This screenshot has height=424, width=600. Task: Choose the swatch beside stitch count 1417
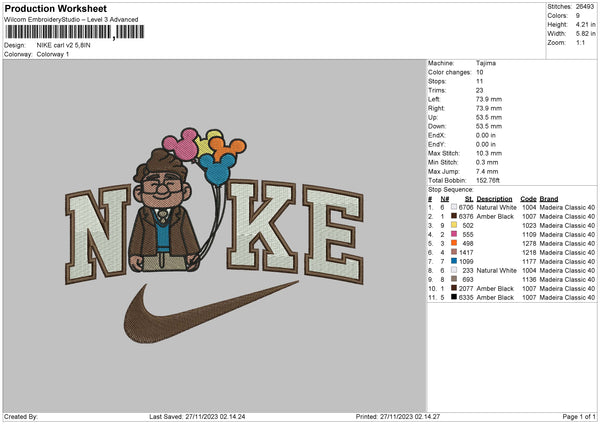click(454, 252)
